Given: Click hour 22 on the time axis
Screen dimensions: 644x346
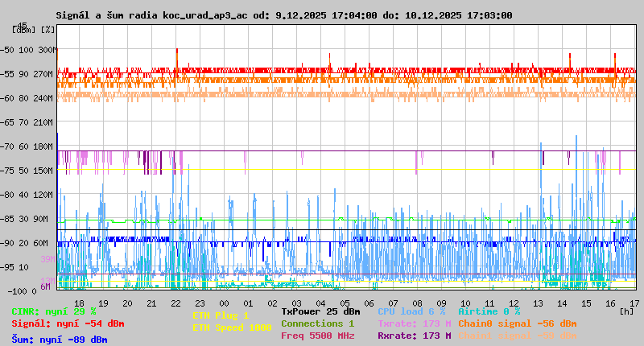Looking at the screenshot, I should click(x=176, y=303).
